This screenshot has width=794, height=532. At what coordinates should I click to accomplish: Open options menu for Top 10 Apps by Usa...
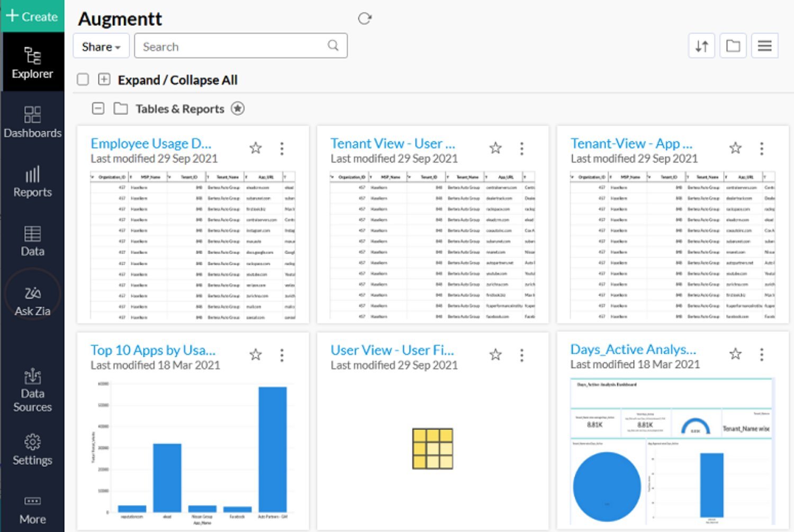(x=282, y=355)
